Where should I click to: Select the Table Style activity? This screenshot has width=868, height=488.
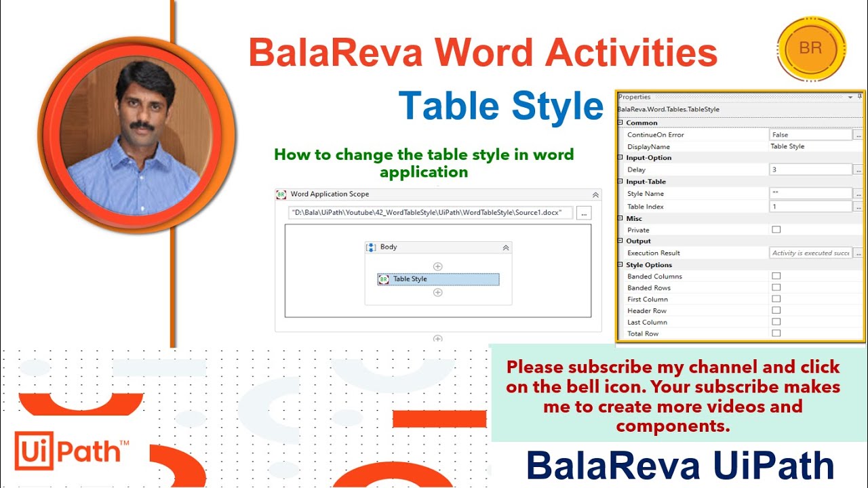click(x=438, y=279)
